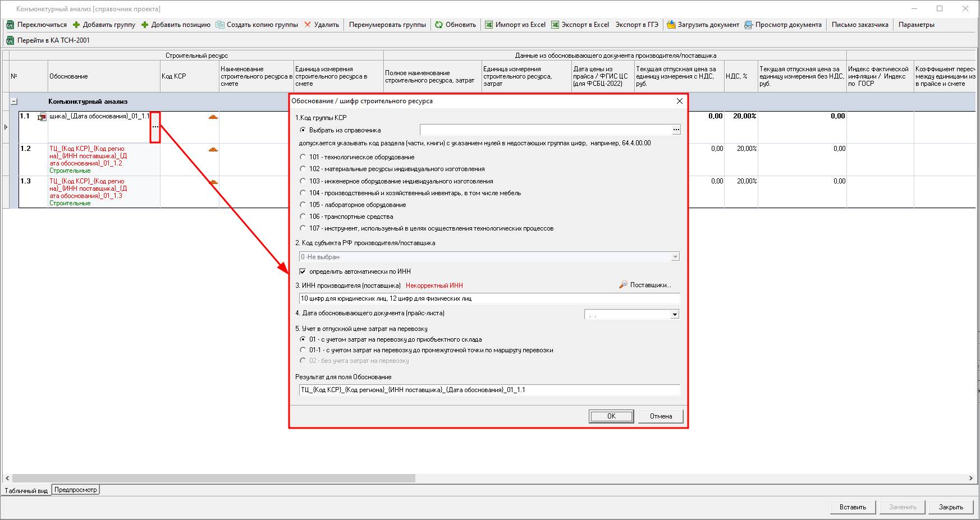
Task: Click the Отмена button
Action: click(661, 416)
